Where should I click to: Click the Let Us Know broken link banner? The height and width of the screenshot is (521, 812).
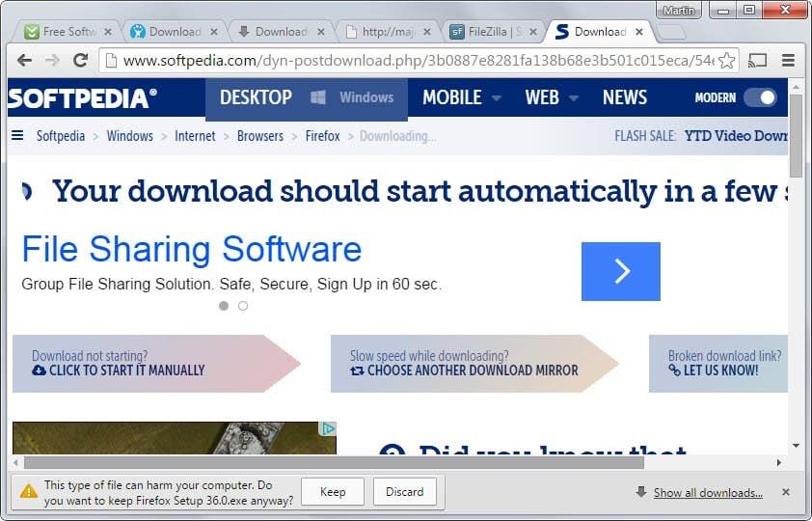(x=717, y=364)
